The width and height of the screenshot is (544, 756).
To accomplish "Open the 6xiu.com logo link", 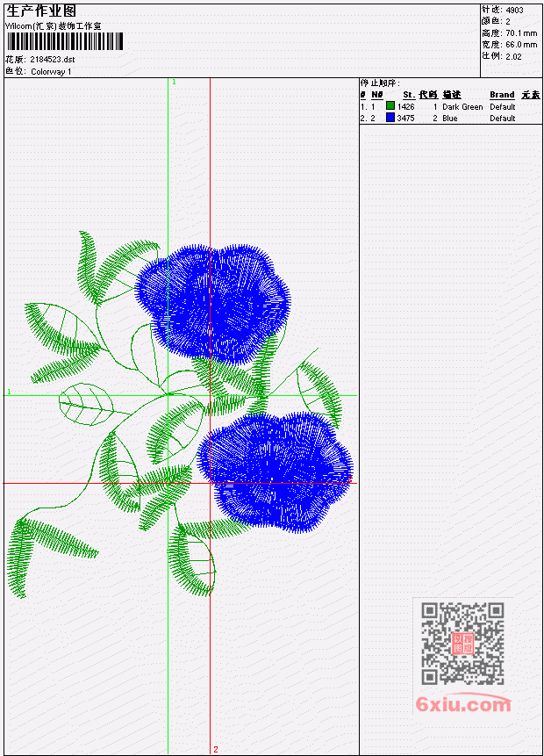I will pos(463,704).
